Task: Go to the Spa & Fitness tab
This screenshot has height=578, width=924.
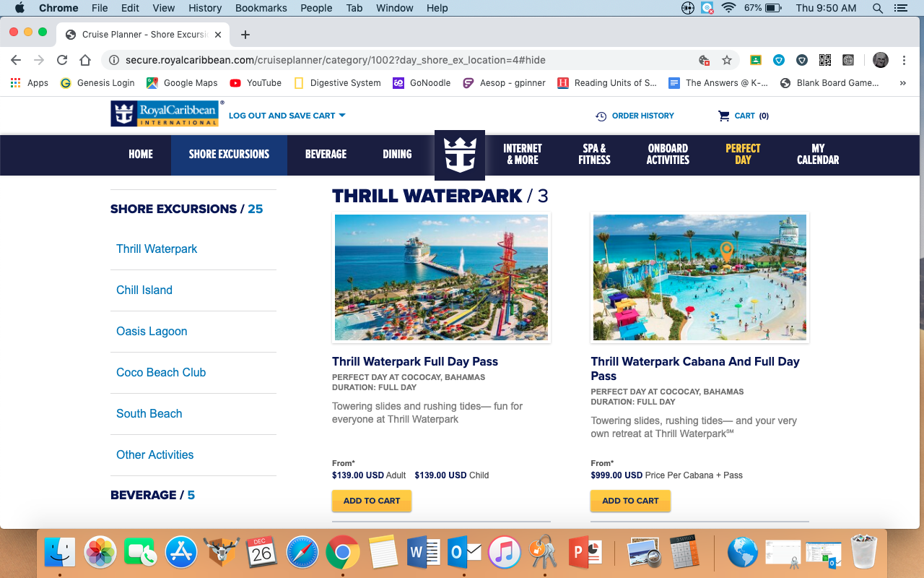Action: coord(594,155)
